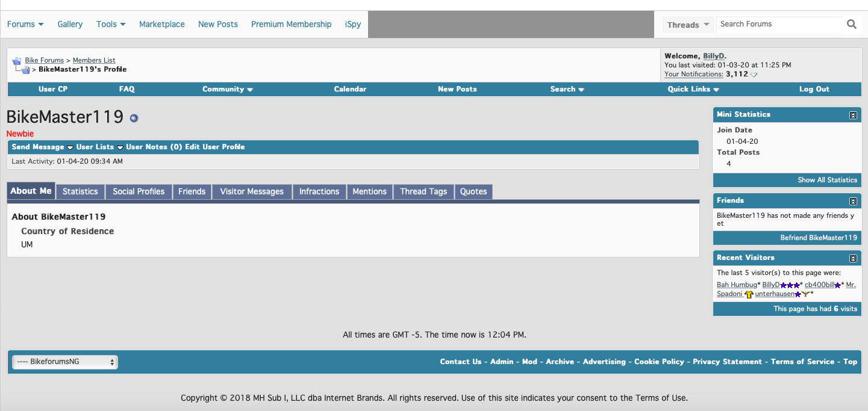
Task: Open the notifications dropdown arrow
Action: click(754, 75)
